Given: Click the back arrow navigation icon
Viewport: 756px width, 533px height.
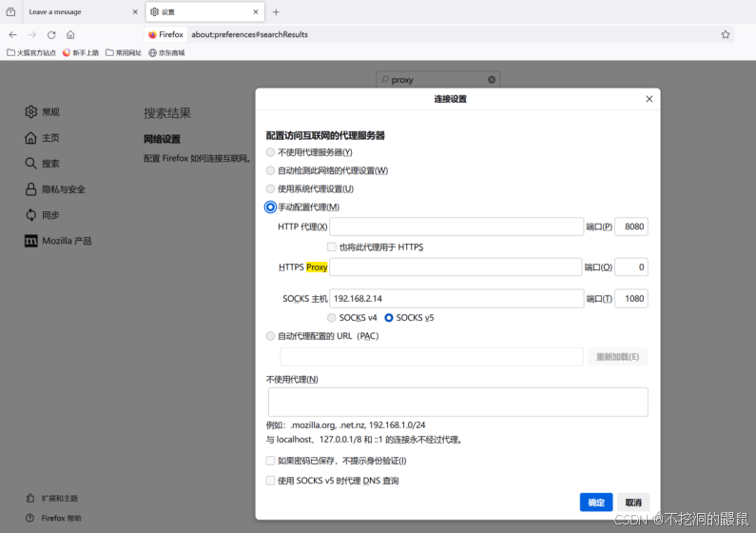Looking at the screenshot, I should click(x=12, y=34).
